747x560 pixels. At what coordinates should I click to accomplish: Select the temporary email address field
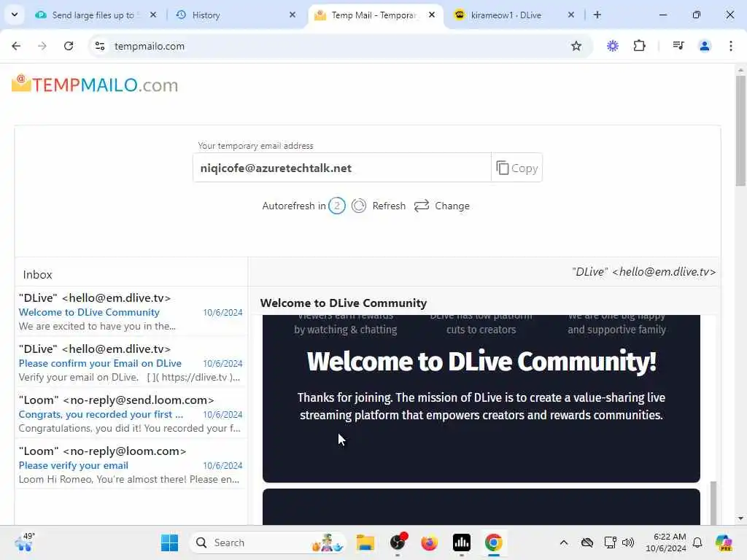(x=341, y=168)
